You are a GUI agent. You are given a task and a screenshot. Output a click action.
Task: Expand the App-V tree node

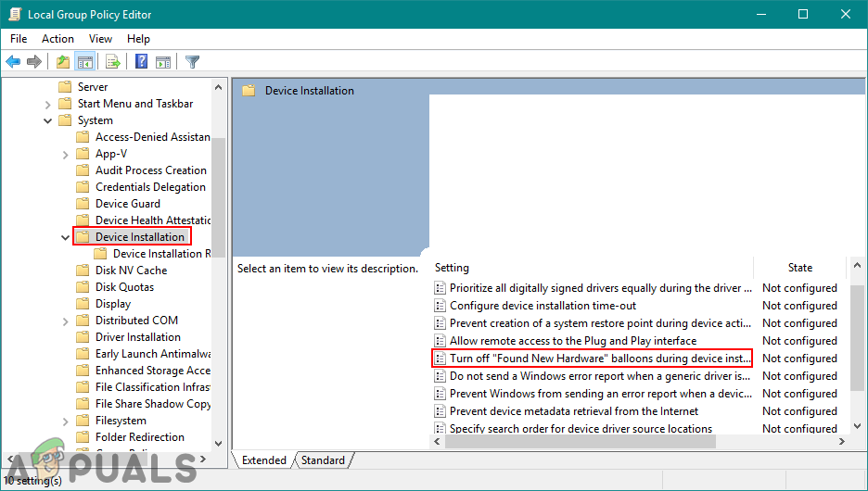[65, 155]
